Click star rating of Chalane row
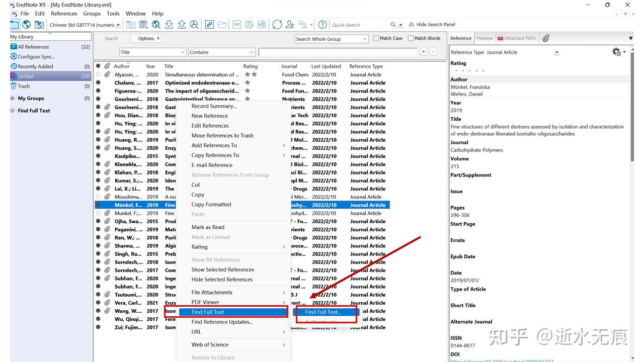Screen dimensions: 644x362 pos(247,82)
